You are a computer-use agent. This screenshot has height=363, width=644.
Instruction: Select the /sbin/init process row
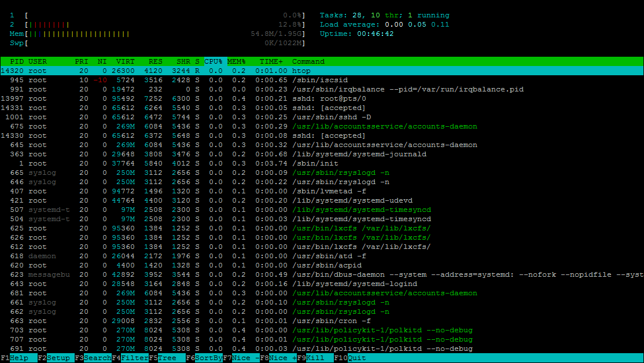pyautogui.click(x=322, y=163)
